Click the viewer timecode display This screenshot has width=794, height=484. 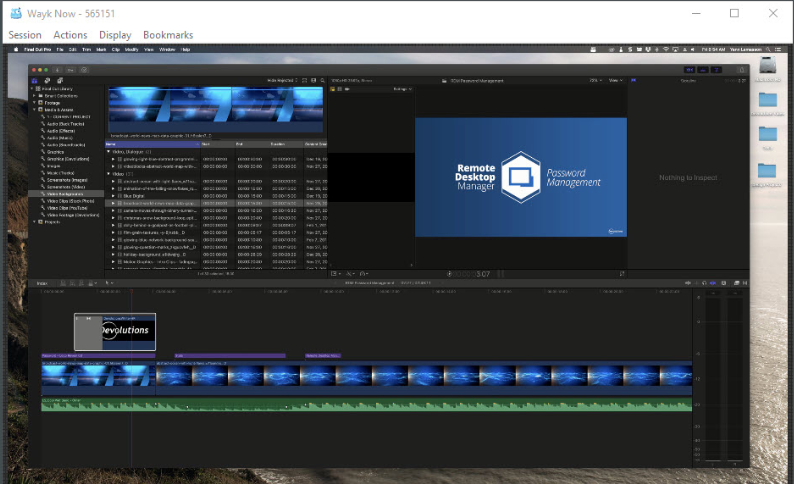click(x=469, y=274)
